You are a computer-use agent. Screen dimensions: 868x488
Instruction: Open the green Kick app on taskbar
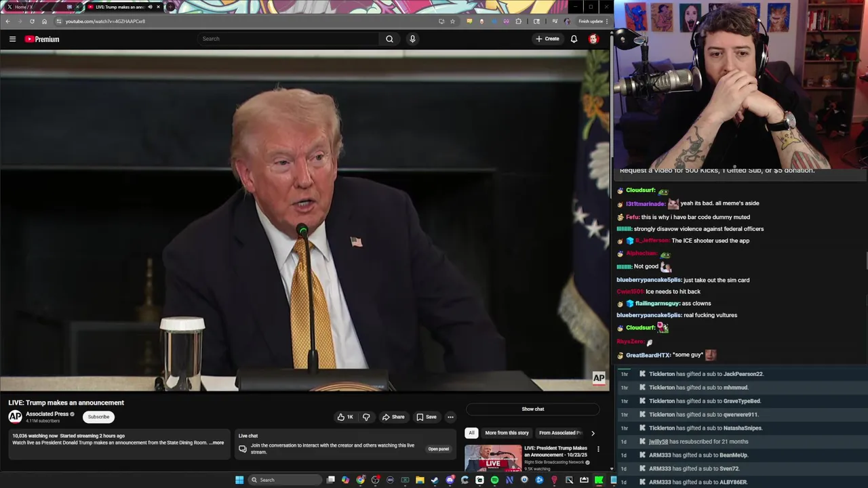pyautogui.click(x=599, y=480)
